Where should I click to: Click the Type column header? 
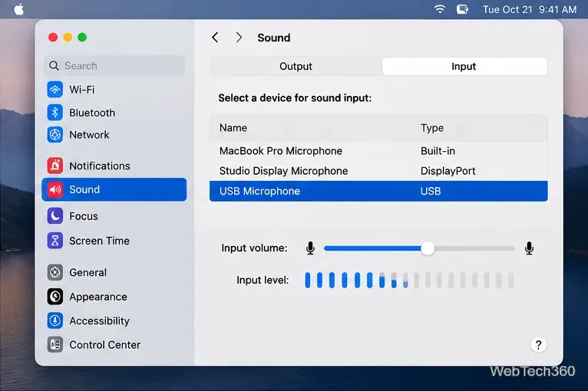[432, 128]
